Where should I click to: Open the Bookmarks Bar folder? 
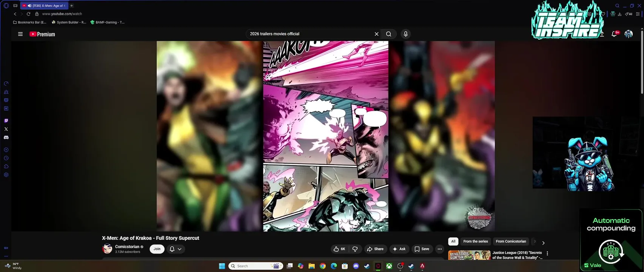[x=29, y=22]
